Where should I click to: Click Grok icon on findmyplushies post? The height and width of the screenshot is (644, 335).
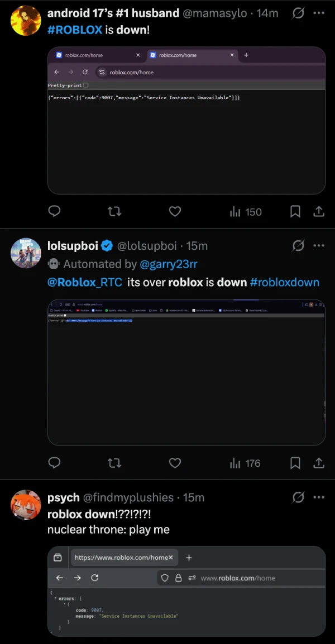coord(298,497)
